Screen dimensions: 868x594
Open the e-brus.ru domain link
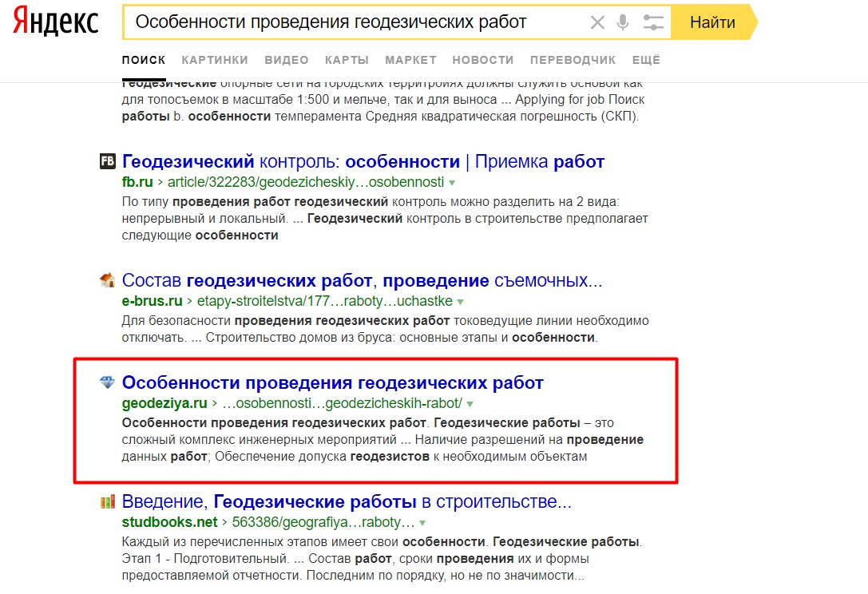(153, 301)
